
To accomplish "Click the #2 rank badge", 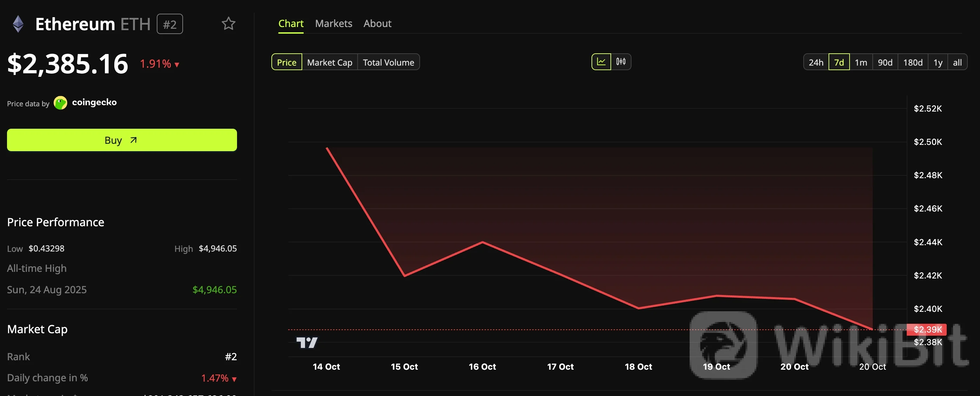I will [x=170, y=24].
